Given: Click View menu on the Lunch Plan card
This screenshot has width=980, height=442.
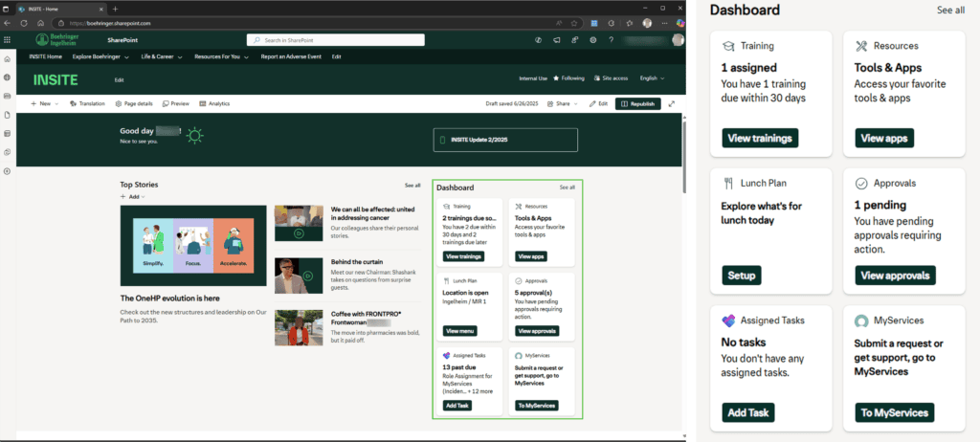Looking at the screenshot, I should point(460,331).
